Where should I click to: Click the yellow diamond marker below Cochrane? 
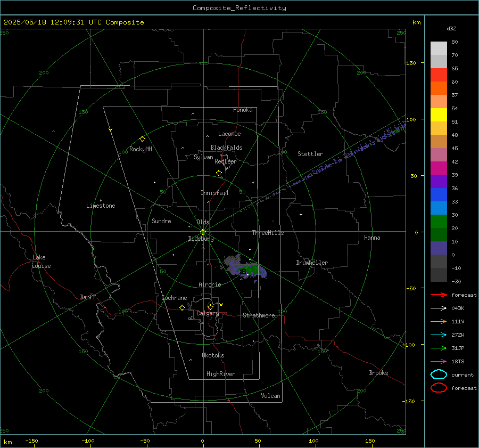(182, 307)
